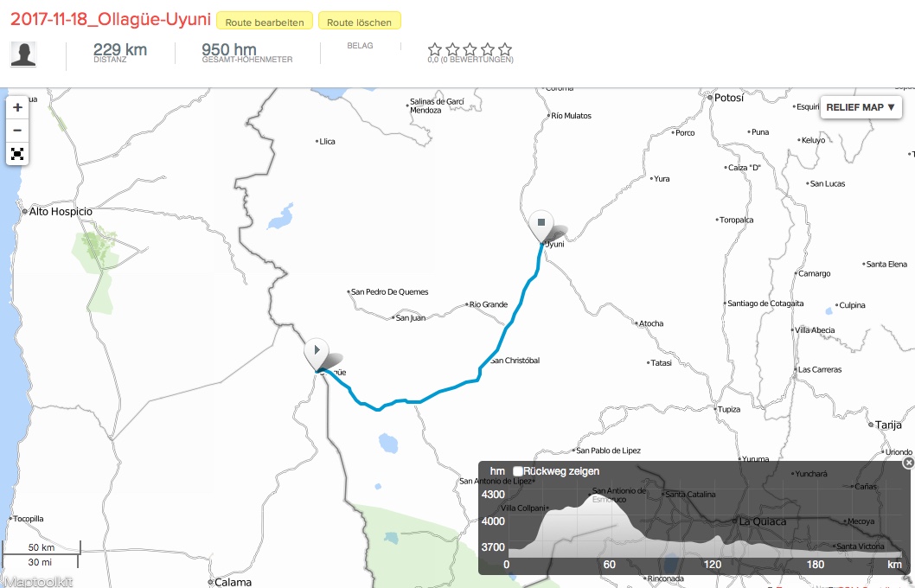Click the route start marker at Ollagüe
Screen dimensions: 915x588
click(x=317, y=353)
